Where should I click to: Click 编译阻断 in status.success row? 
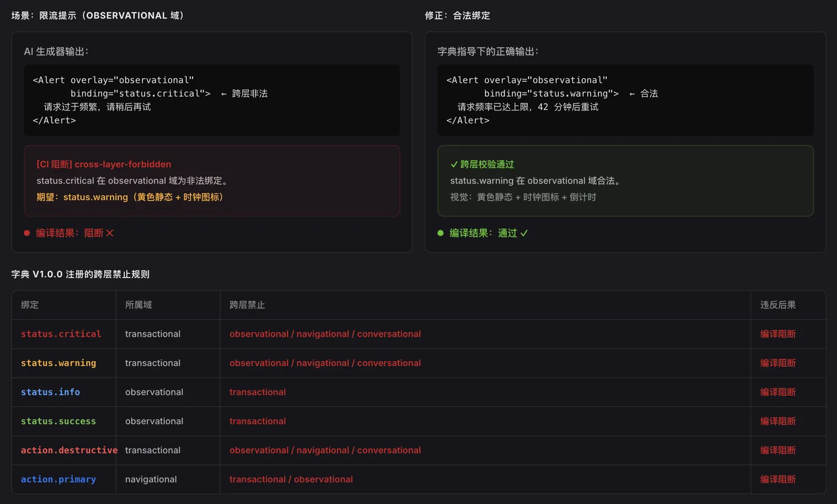778,421
